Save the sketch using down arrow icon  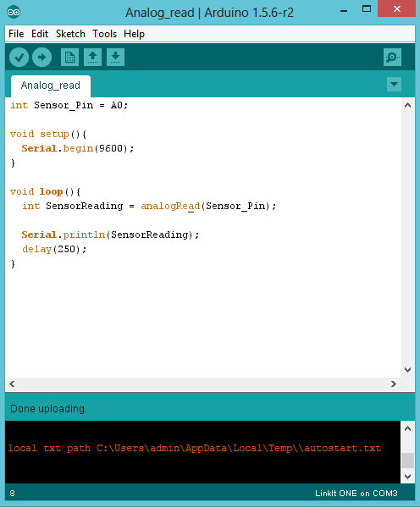(115, 58)
